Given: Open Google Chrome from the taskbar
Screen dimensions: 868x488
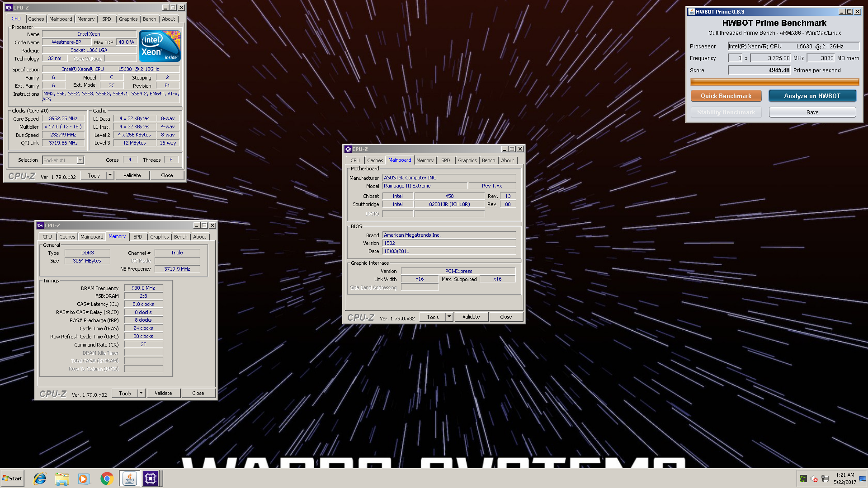Looking at the screenshot, I should point(107,479).
